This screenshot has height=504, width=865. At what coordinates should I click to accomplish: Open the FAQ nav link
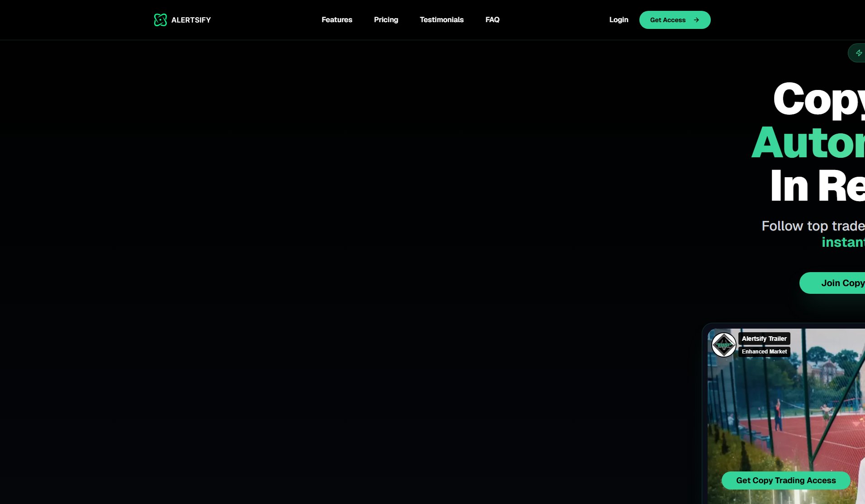tap(492, 20)
